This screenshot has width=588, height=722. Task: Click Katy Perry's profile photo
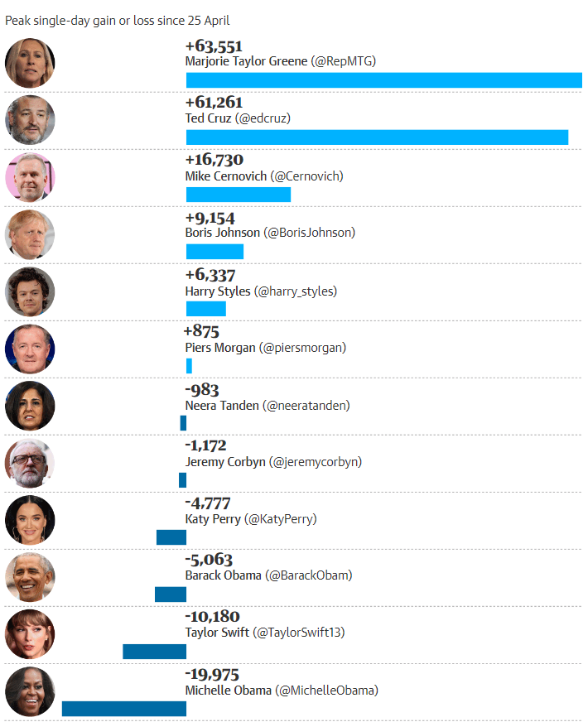[x=30, y=520]
